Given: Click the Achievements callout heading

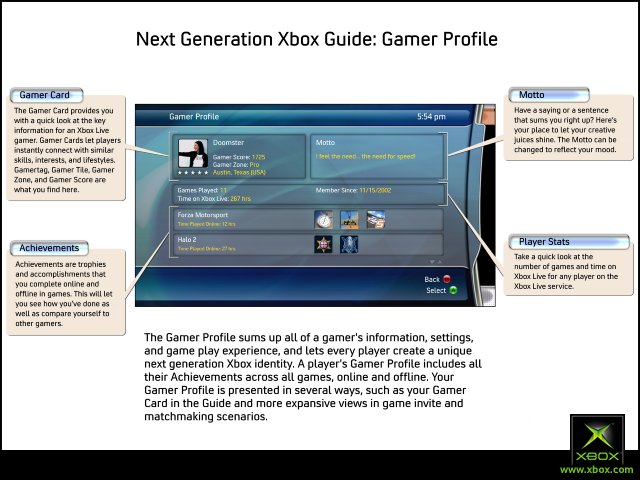Looking at the screenshot, I should pos(49,248).
